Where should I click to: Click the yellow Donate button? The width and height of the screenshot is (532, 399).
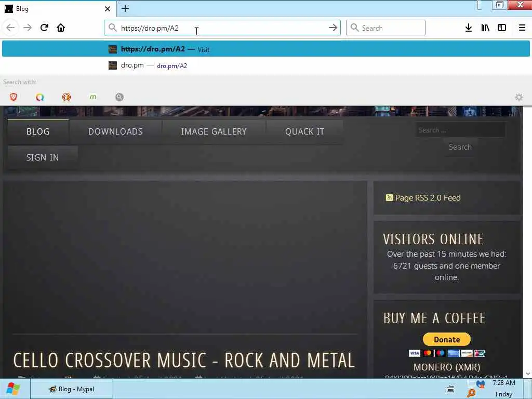(x=446, y=339)
